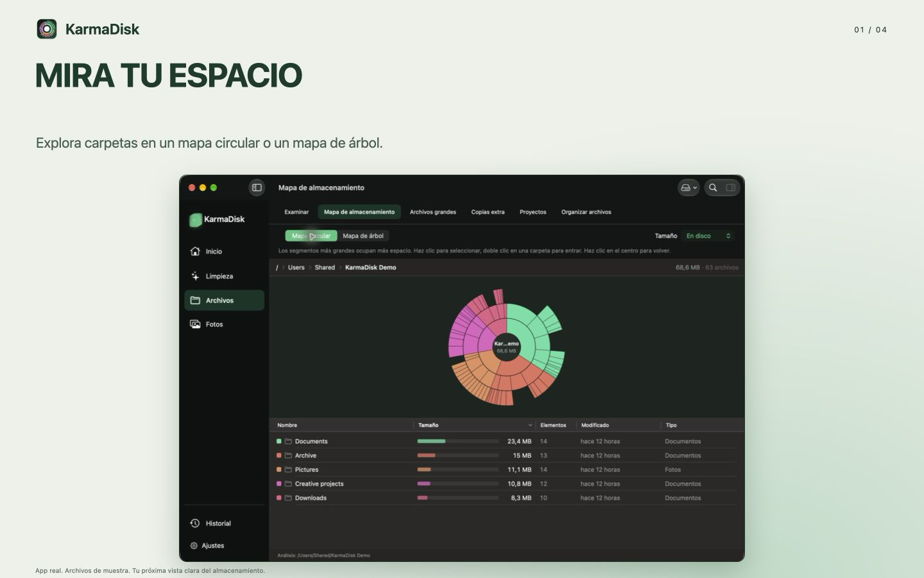
Task: Open the Proyectos tab
Action: coord(533,212)
